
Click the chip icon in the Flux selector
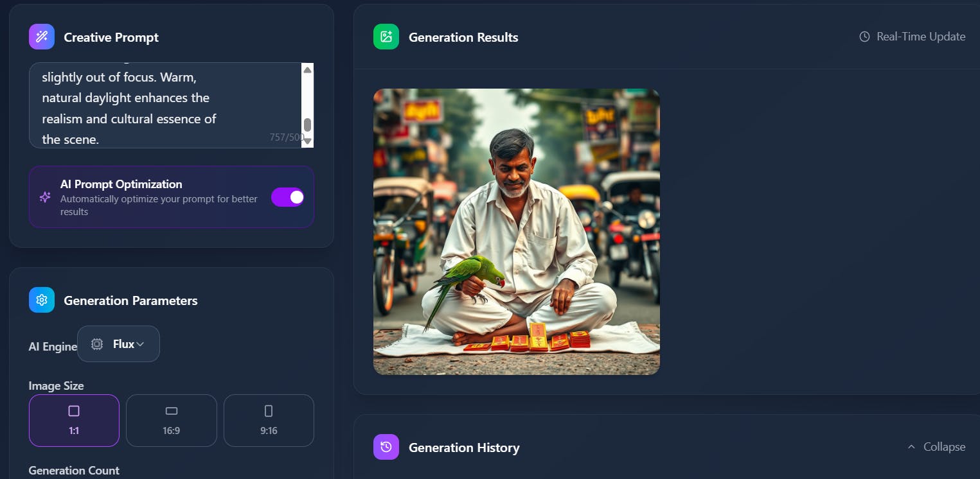click(97, 344)
